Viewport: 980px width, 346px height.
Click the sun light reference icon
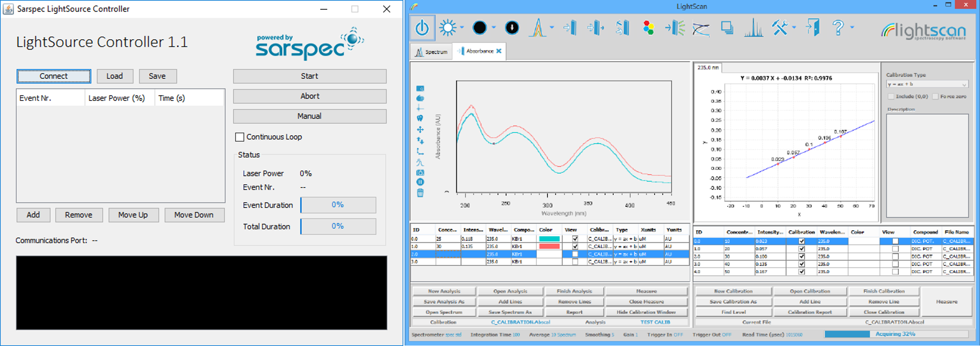(x=448, y=28)
